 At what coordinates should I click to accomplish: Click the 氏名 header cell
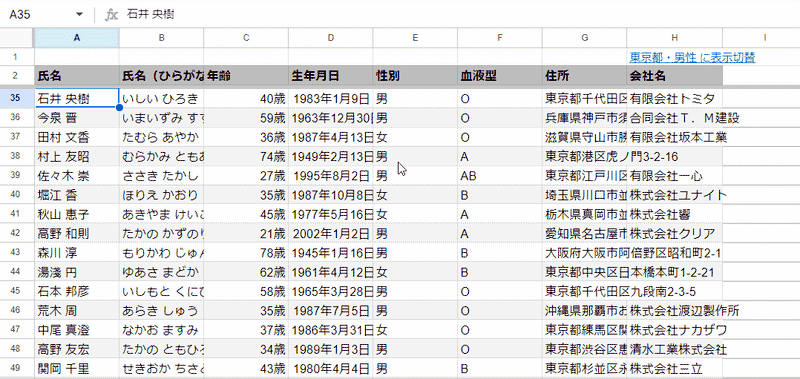tap(77, 76)
